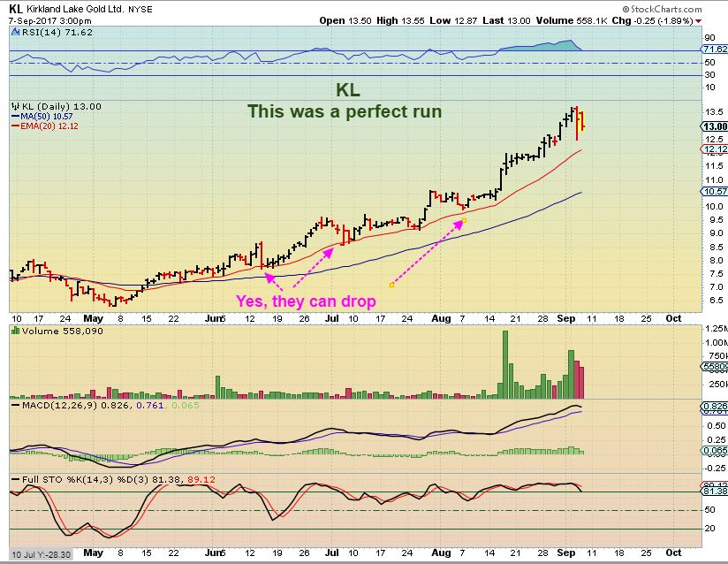Click the '10.57' MA price tag on the right axis
This screenshot has width=728, height=564.
pyautogui.click(x=715, y=192)
